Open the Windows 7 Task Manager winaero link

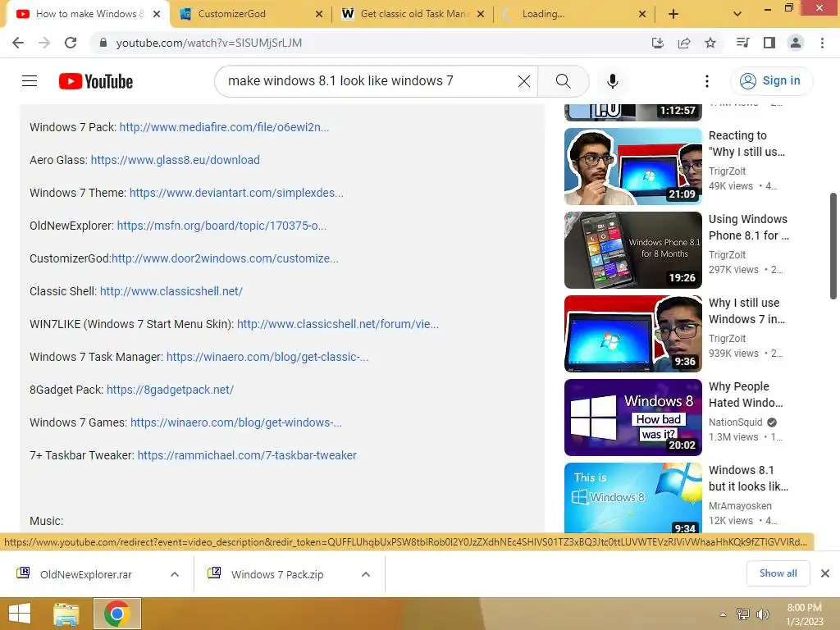coord(267,357)
